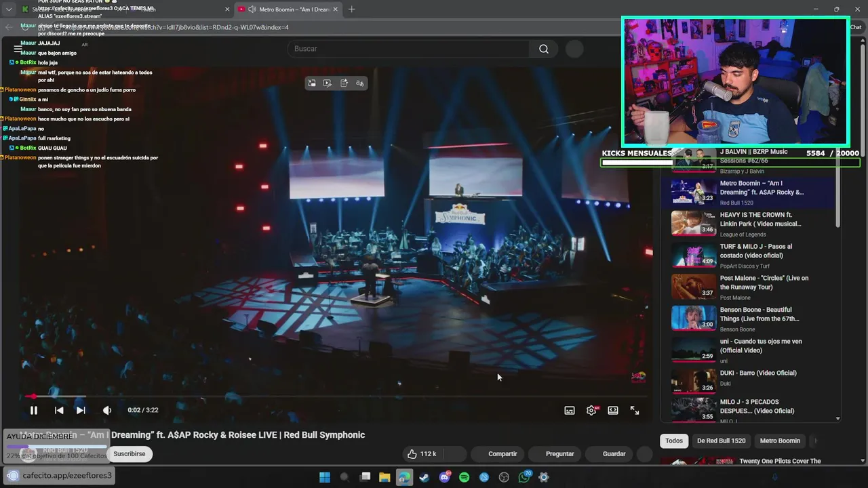Select the De Red Bull 1520 chip
Image resolution: width=868 pixels, height=488 pixels.
[x=721, y=441]
